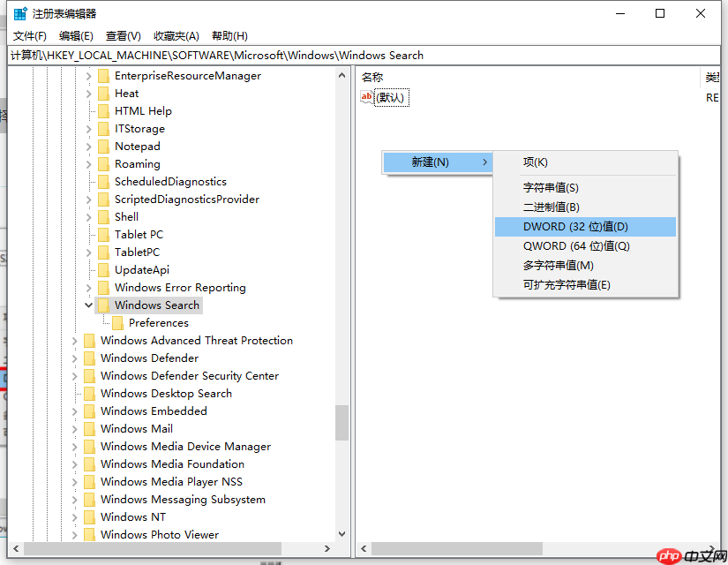Screen dimensions: 728x565
Task: Expand Windows Advanced Threat Protection key
Action: tap(75, 341)
